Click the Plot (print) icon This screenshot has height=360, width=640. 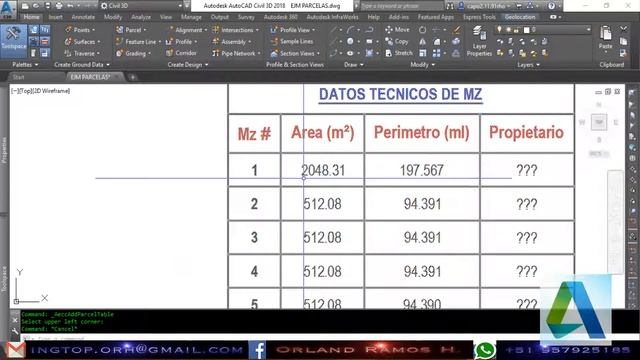59,6
